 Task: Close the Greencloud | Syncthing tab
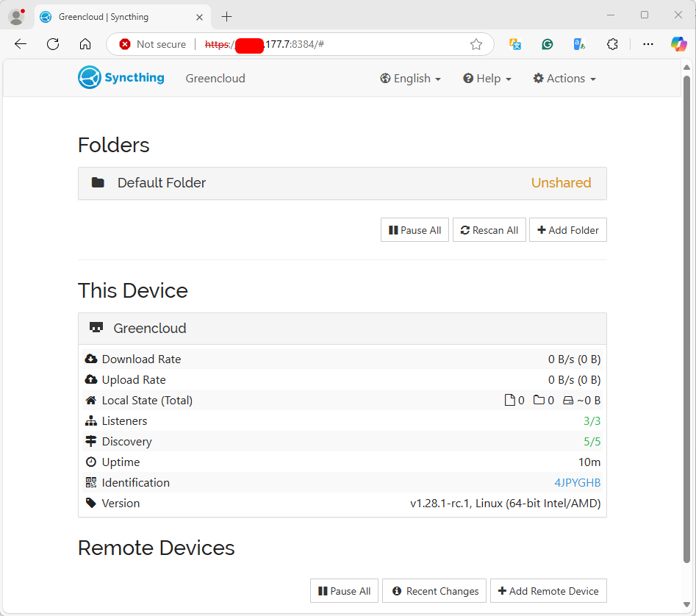click(199, 17)
